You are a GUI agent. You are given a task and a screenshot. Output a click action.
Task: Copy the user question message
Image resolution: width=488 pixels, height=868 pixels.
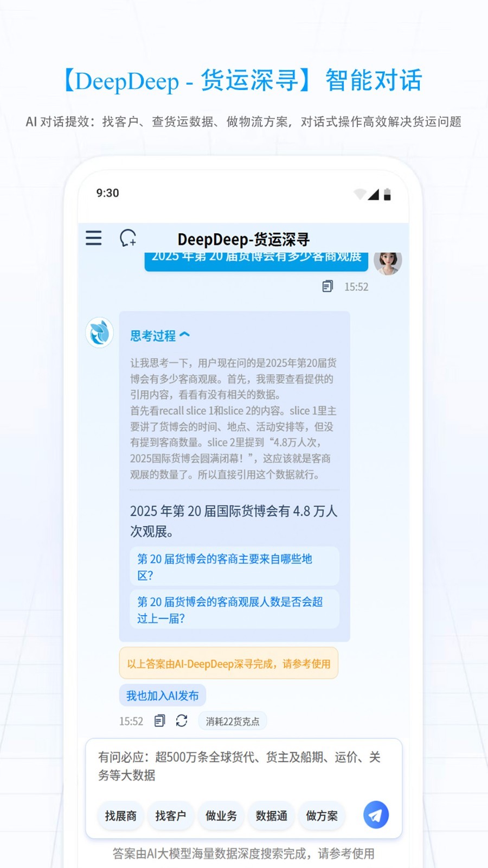pos(328,286)
